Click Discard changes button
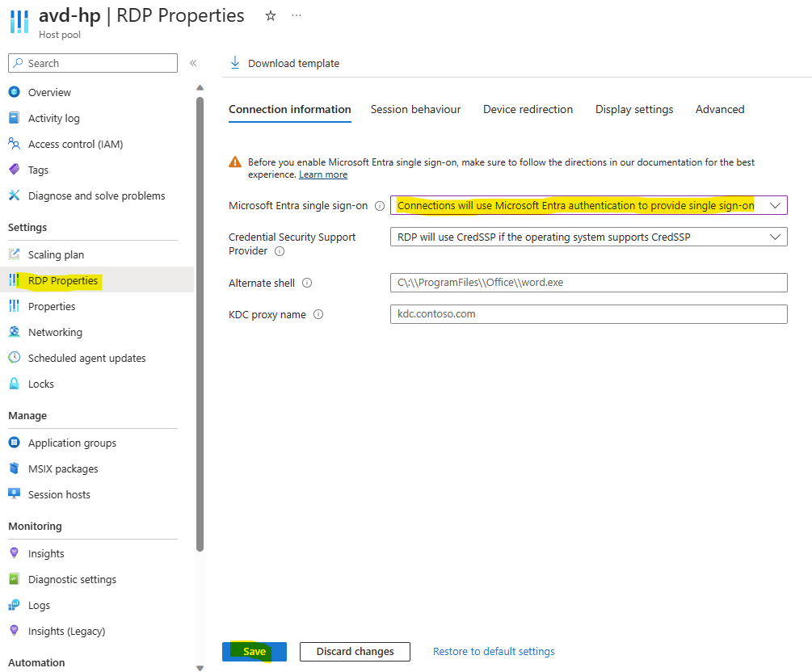This screenshot has height=672, width=812. click(x=355, y=651)
